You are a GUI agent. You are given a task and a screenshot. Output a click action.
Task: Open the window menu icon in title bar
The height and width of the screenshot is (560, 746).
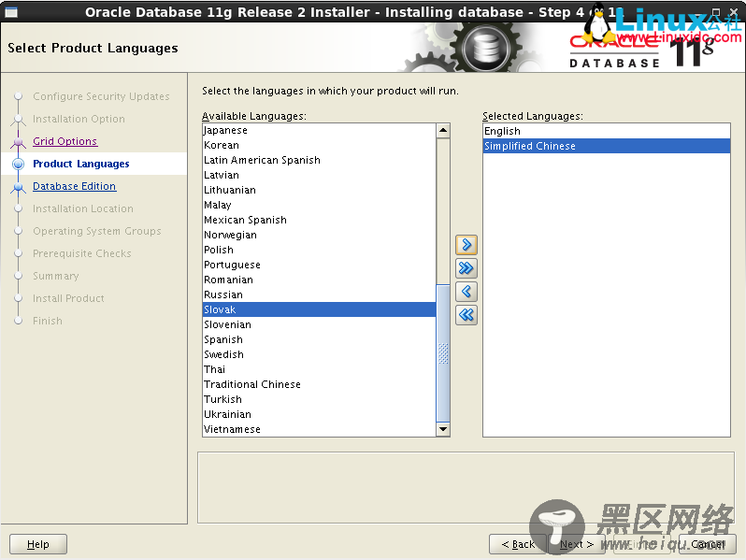(11, 12)
